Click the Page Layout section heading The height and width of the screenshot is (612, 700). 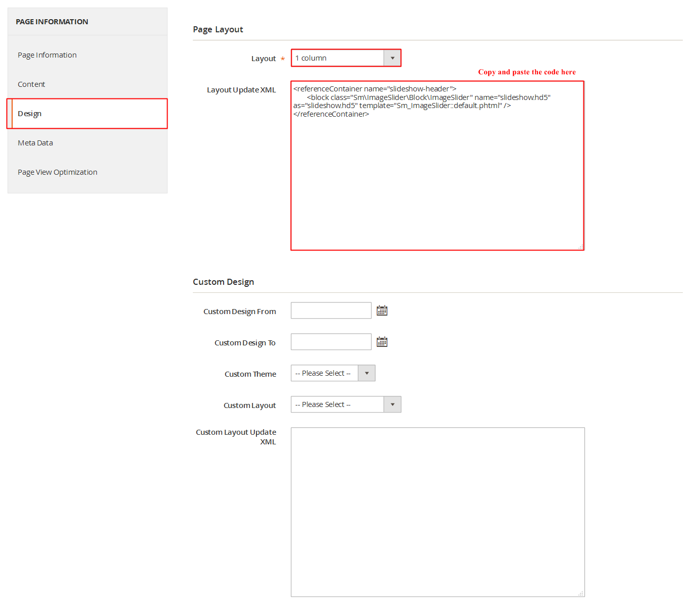click(218, 29)
